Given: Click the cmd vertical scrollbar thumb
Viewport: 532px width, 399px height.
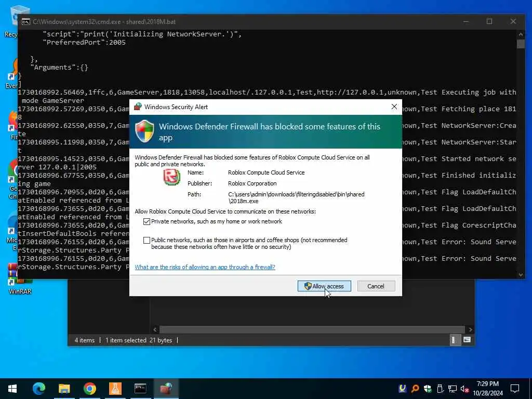Looking at the screenshot, I should 521,44.
